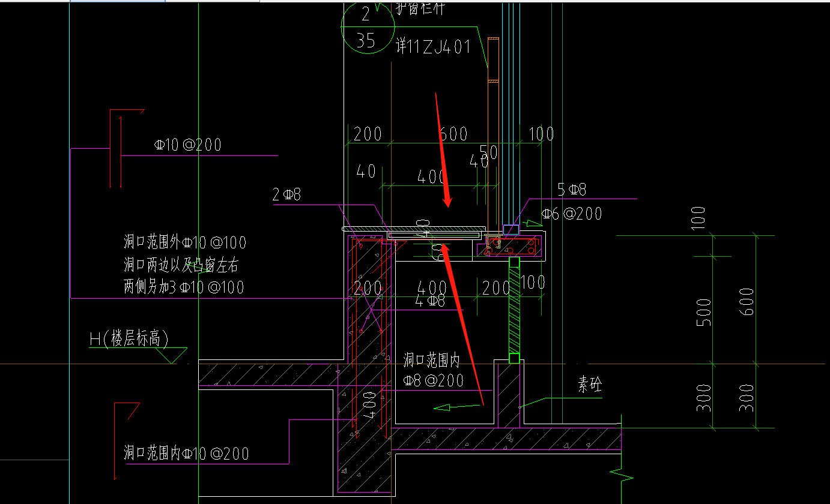Click the "Φ8@200" rebar spacing text
This screenshot has width=830, height=504.
(x=433, y=380)
